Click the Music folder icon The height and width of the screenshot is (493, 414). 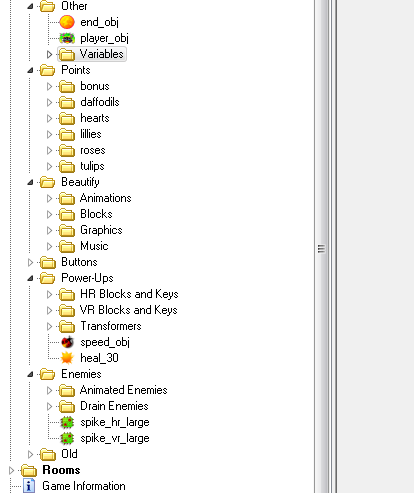point(67,246)
